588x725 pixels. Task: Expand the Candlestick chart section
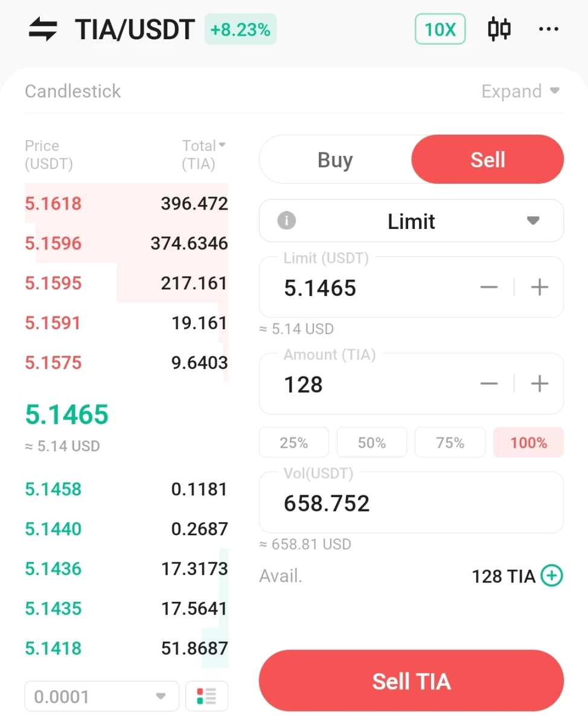click(521, 91)
